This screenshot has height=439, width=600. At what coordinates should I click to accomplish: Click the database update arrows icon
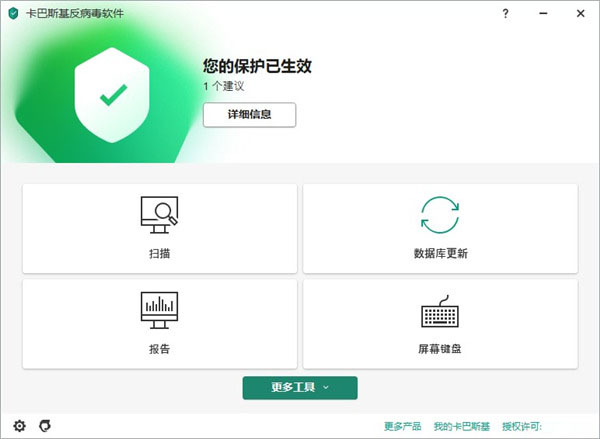coord(440,215)
